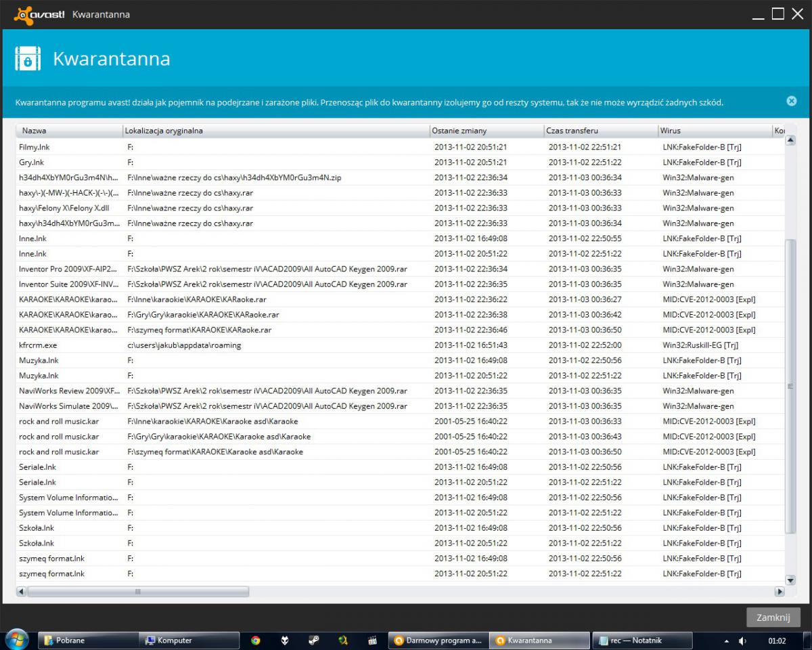Select the Kwarantanna taskbar button
The width and height of the screenshot is (812, 650).
tap(539, 641)
